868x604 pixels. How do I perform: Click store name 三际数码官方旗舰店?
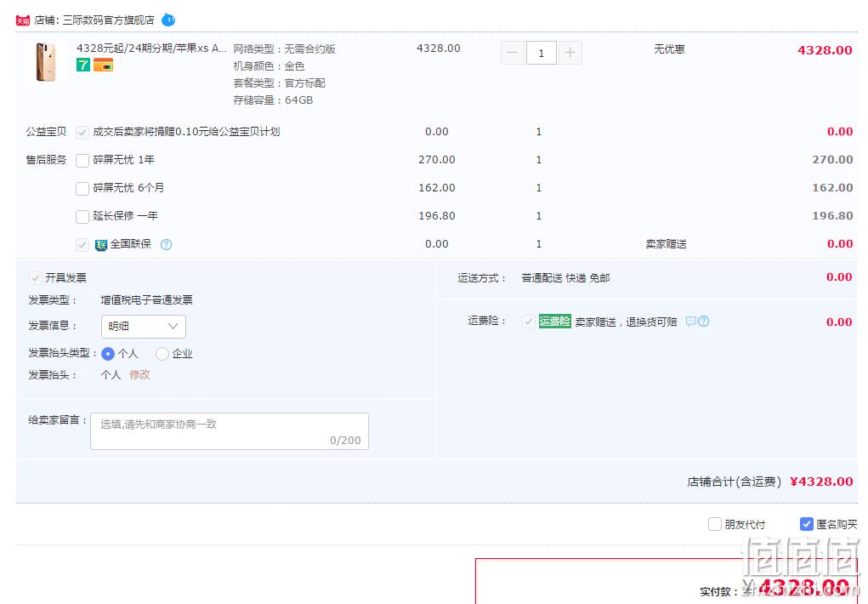pyautogui.click(x=109, y=20)
